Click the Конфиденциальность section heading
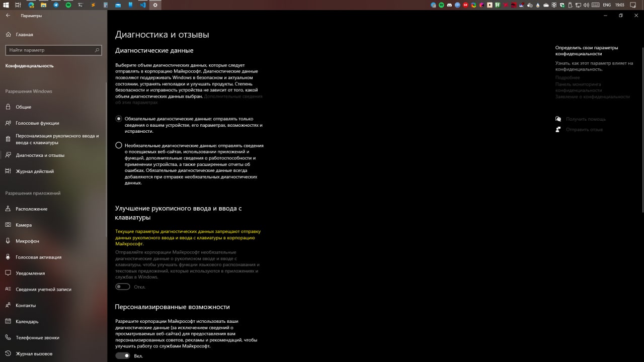The width and height of the screenshot is (644, 362). click(x=30, y=66)
